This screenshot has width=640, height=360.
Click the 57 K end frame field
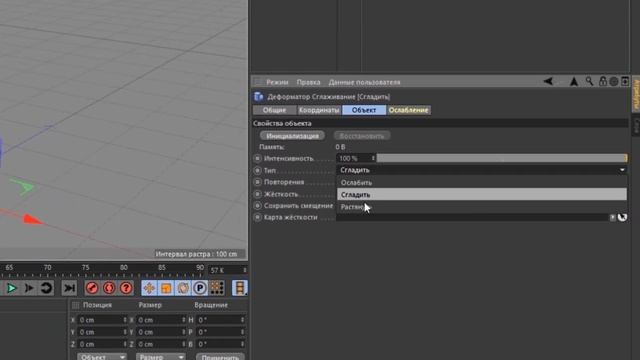[x=227, y=270]
